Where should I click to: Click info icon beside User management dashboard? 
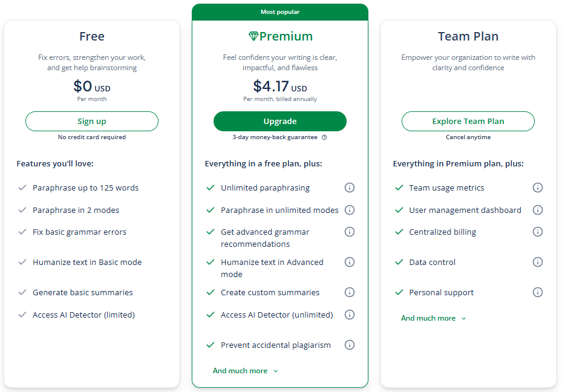pyautogui.click(x=538, y=210)
